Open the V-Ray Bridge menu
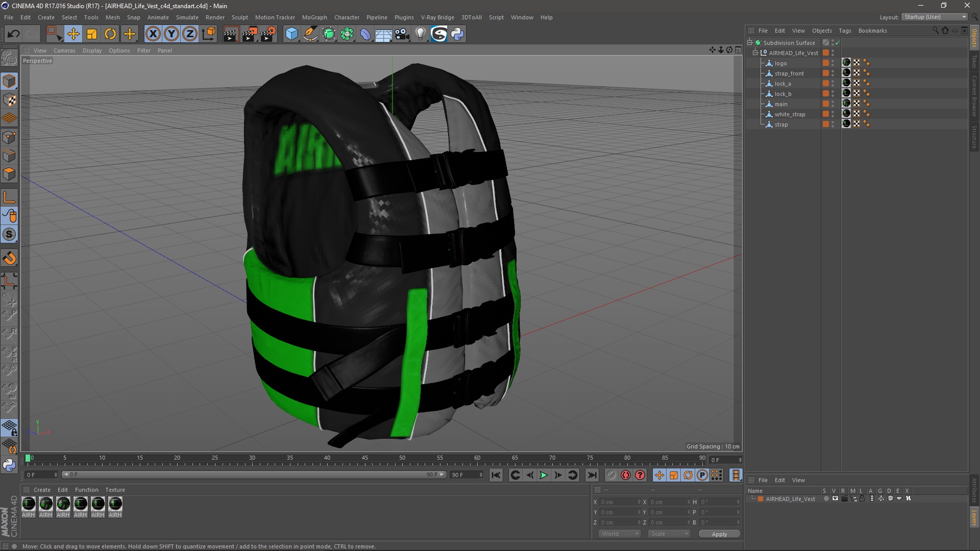The width and height of the screenshot is (980, 551). (437, 17)
